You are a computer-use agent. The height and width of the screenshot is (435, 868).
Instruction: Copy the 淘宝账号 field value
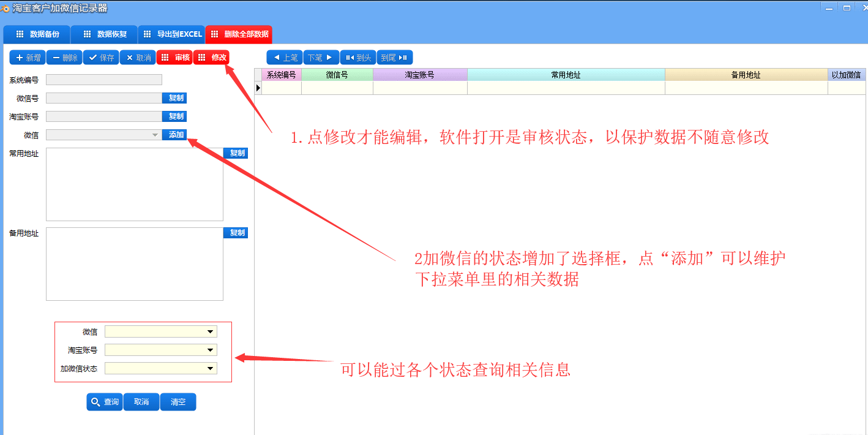[174, 116]
